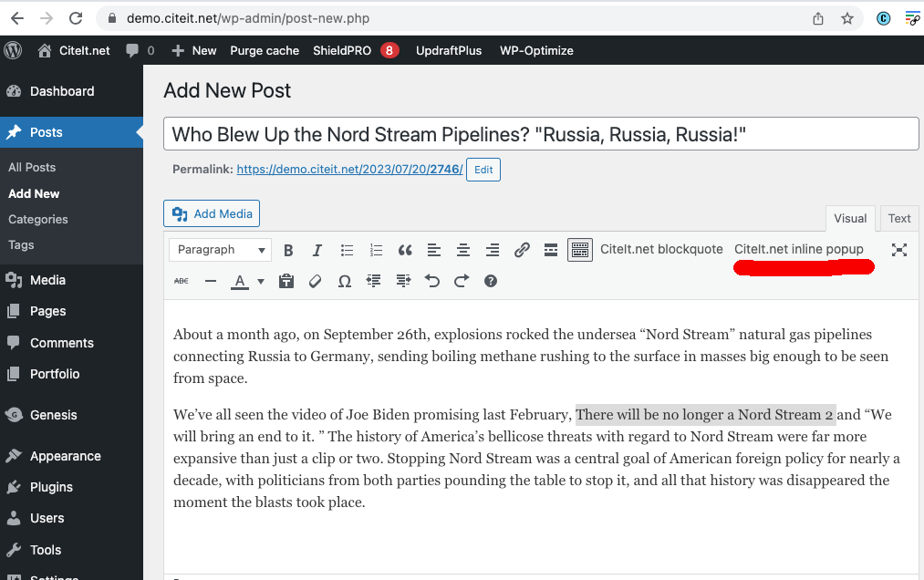Image resolution: width=924 pixels, height=580 pixels.
Task: Bookmark this page with star icon
Action: pos(846,19)
